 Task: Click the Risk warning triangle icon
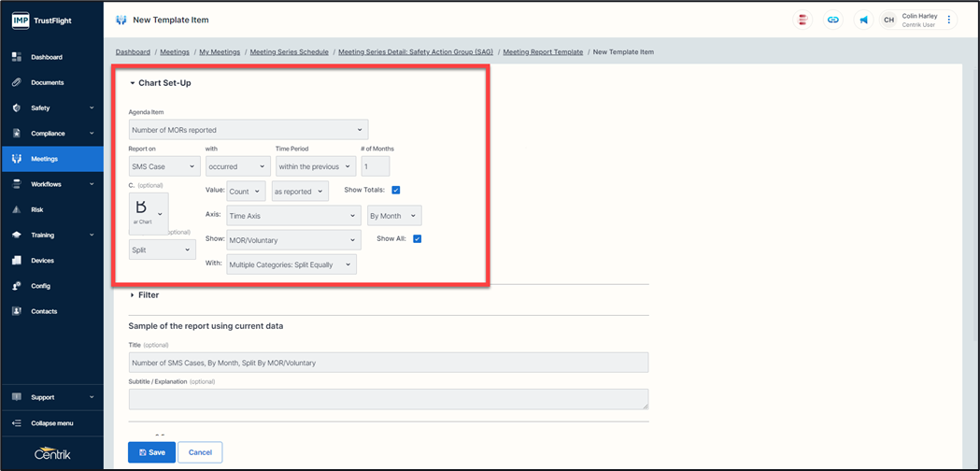[x=17, y=210]
